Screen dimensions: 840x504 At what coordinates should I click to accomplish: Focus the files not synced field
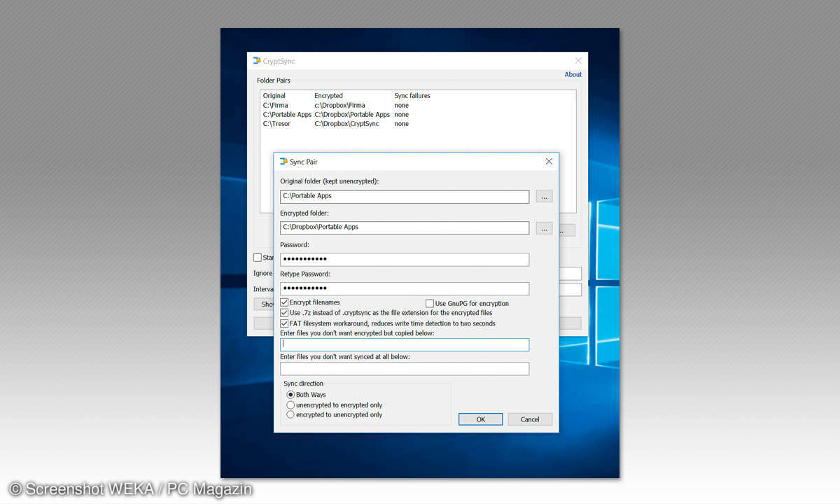click(405, 369)
